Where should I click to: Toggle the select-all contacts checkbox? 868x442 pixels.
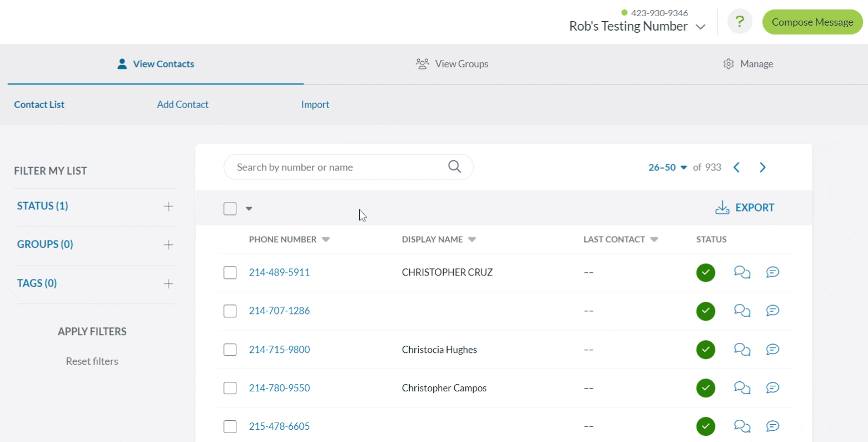tap(230, 209)
